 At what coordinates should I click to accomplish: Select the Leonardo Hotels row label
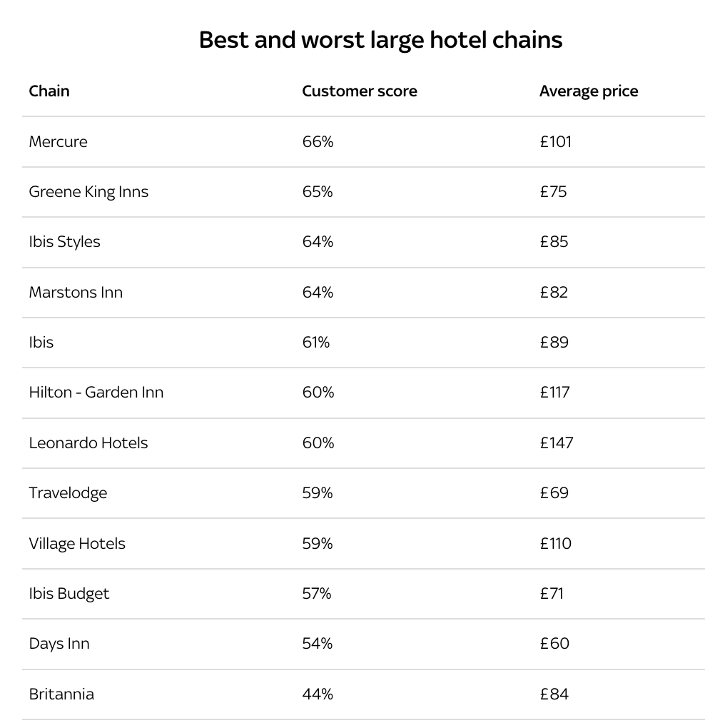pos(88,443)
